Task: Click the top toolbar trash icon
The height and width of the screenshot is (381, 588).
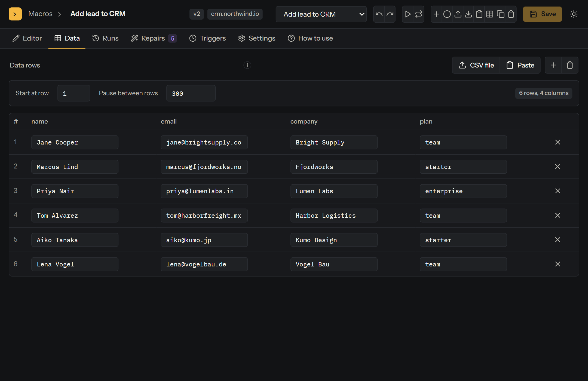Action: (511, 14)
